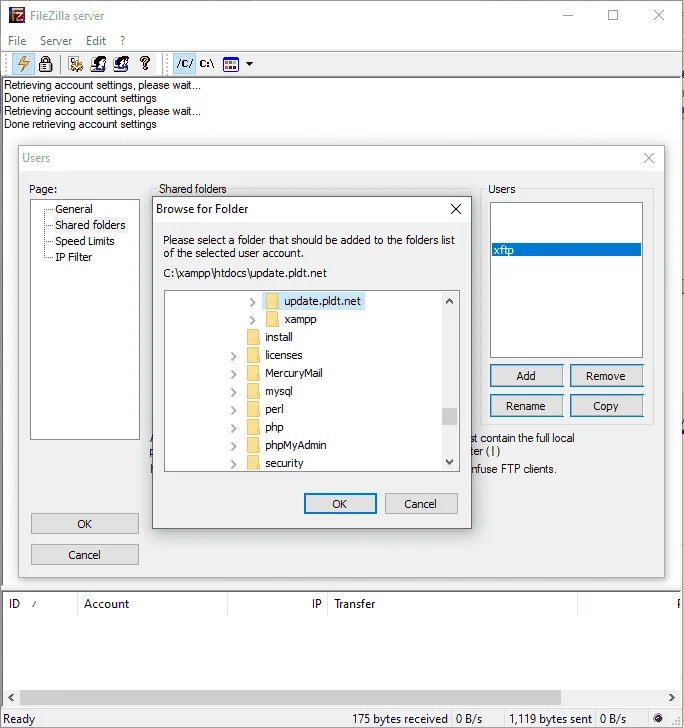
Task: Expand the xampp subfolder
Action: click(x=252, y=320)
